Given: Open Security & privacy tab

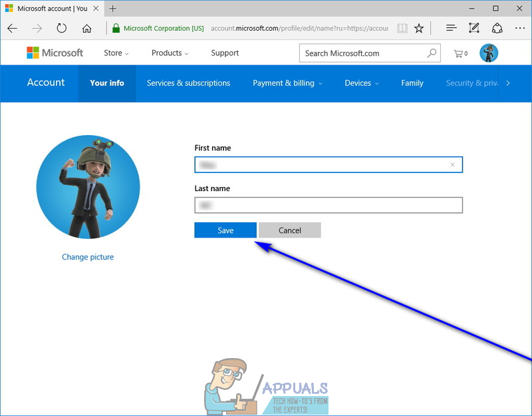Looking at the screenshot, I should point(471,83).
